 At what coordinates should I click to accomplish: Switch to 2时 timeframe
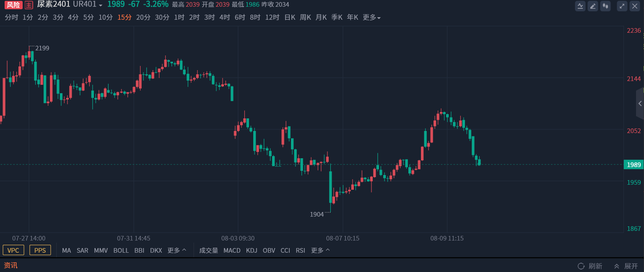[194, 18]
